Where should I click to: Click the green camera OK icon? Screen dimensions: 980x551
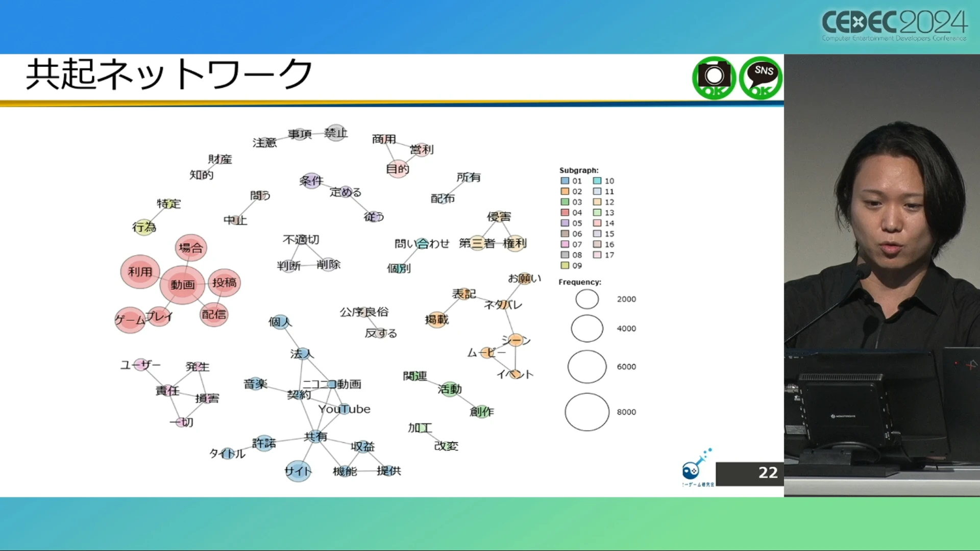pyautogui.click(x=714, y=78)
